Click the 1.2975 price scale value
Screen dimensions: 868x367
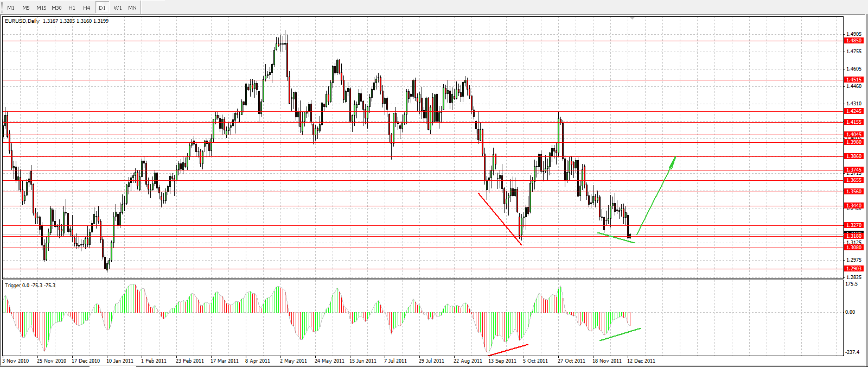(x=854, y=260)
